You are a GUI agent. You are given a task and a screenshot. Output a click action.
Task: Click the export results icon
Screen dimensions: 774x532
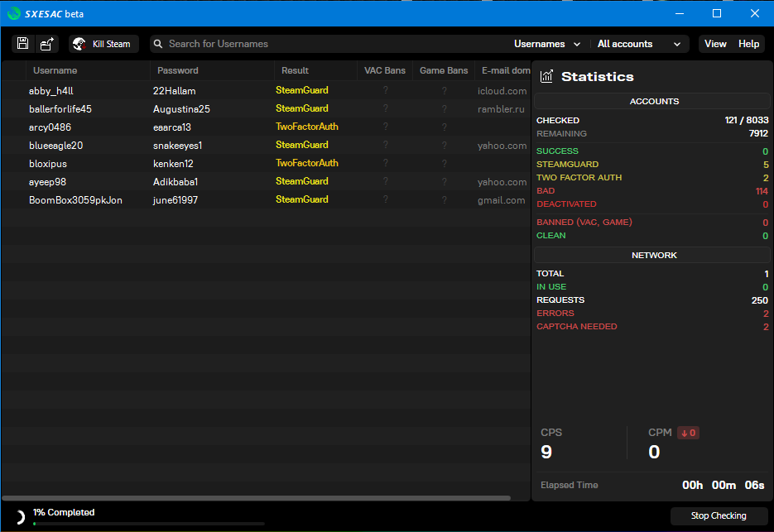(x=47, y=43)
